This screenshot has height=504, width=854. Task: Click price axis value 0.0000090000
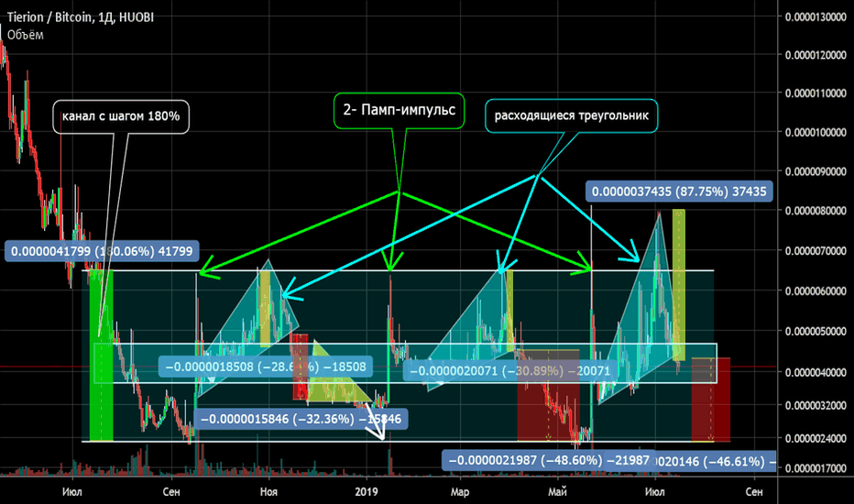pyautogui.click(x=816, y=171)
